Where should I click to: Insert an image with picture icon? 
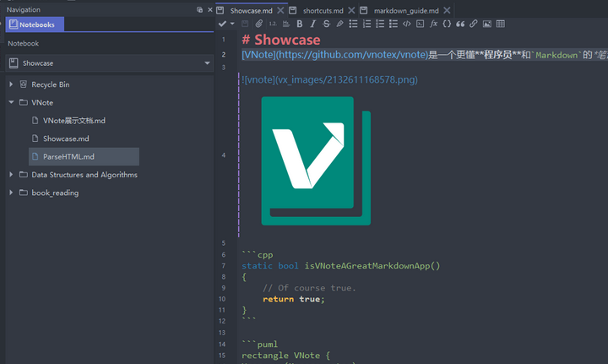pos(487,24)
